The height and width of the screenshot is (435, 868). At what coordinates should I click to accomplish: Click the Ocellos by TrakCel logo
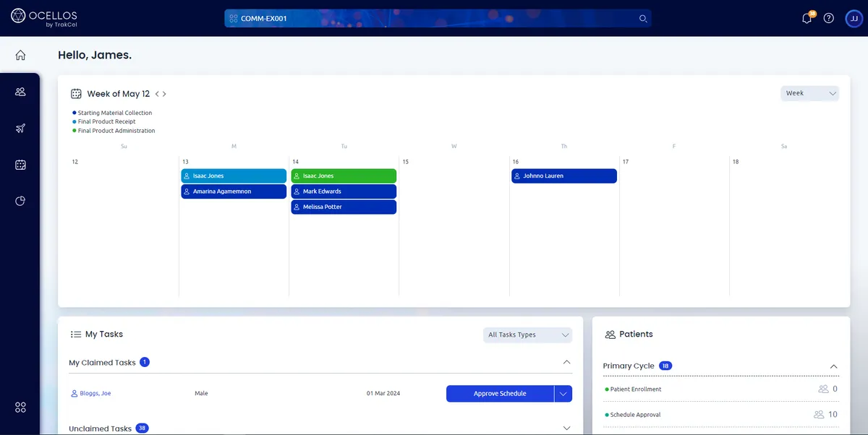43,18
